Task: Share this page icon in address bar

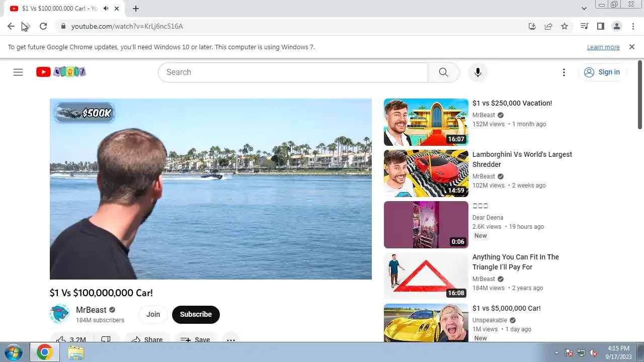Action: click(x=548, y=26)
